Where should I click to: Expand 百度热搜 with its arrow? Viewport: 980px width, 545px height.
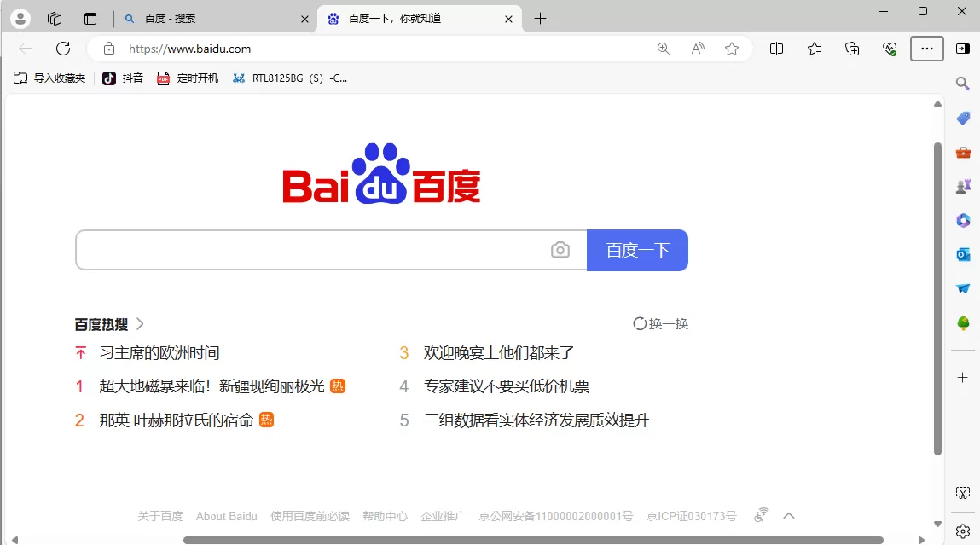click(140, 323)
